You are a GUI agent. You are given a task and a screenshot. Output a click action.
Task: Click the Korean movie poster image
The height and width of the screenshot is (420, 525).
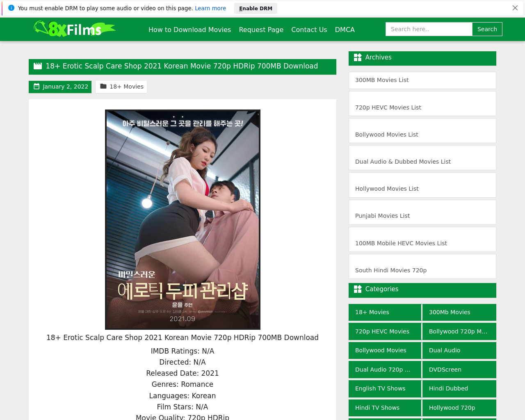[x=183, y=219]
